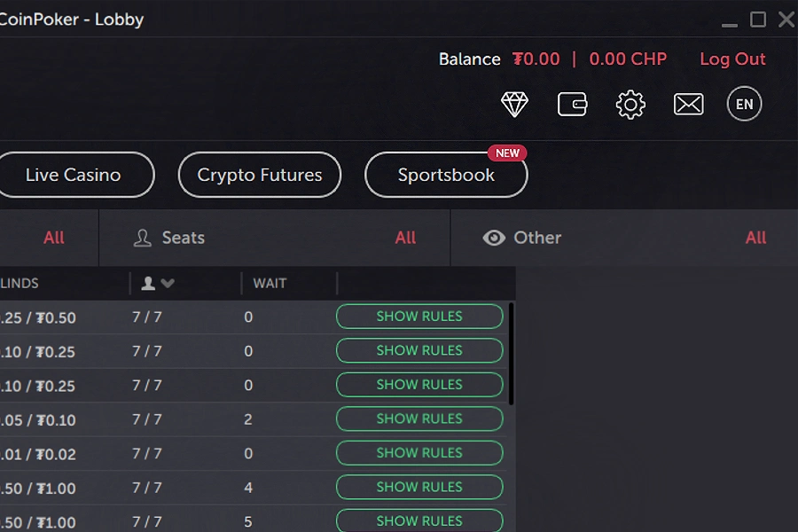Maximize the CoinPoker Lobby window
The height and width of the screenshot is (532, 798).
click(x=758, y=20)
